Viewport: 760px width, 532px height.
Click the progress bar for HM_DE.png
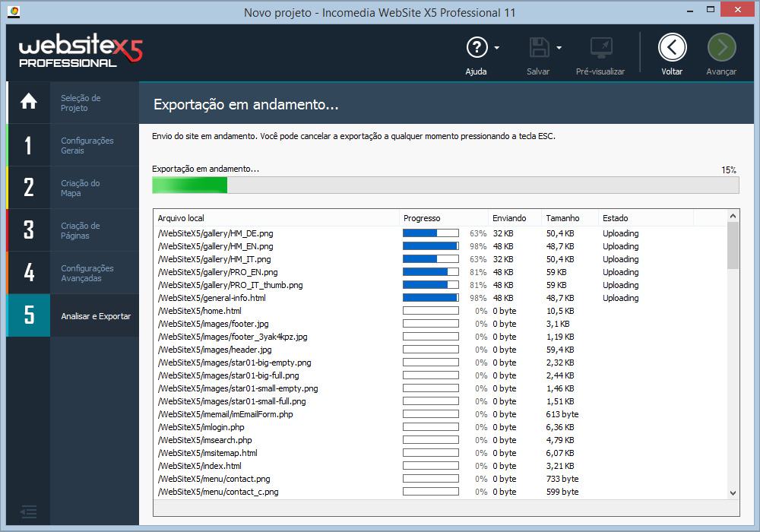pos(430,233)
